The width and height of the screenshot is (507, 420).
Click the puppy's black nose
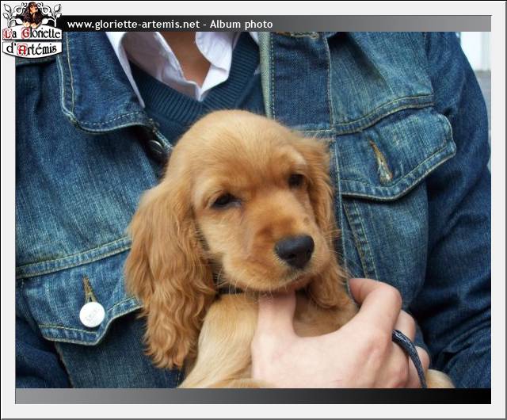[x=295, y=250]
